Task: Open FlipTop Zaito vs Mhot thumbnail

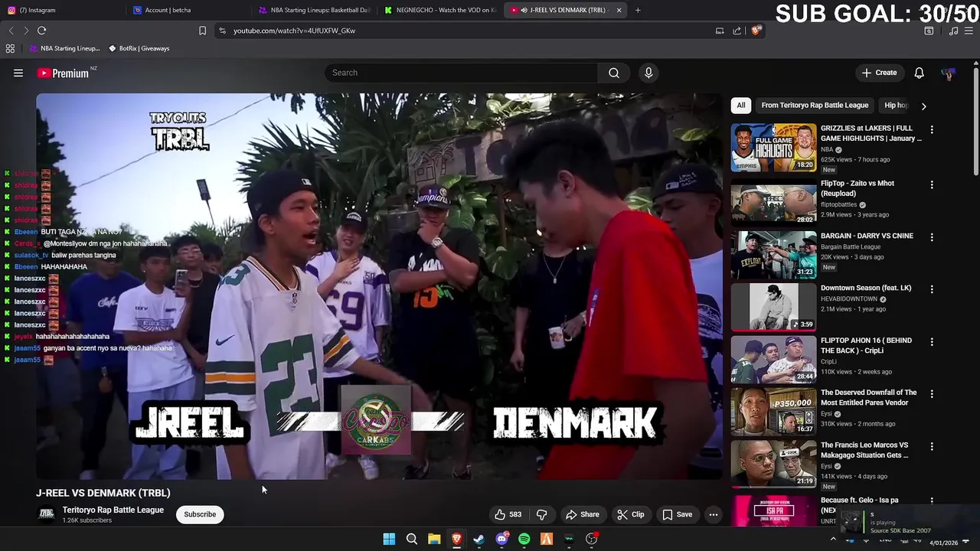Action: pos(773,202)
